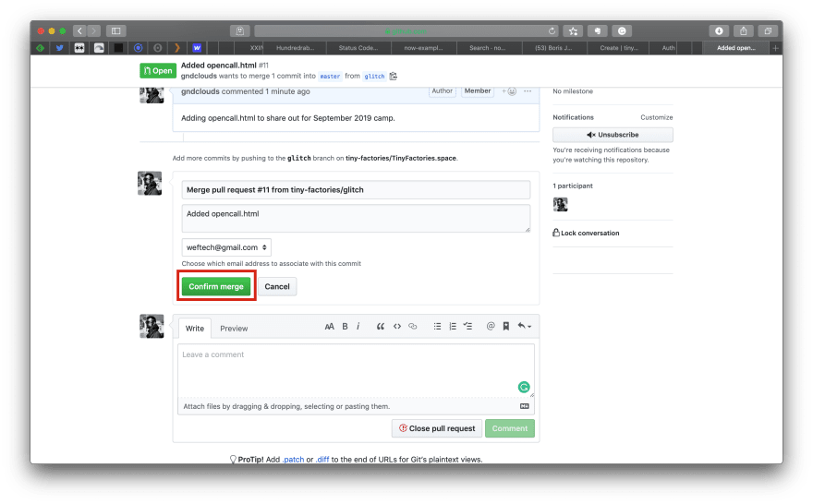Click the bookmark star extension icon
The image size is (813, 504).
click(x=573, y=31)
